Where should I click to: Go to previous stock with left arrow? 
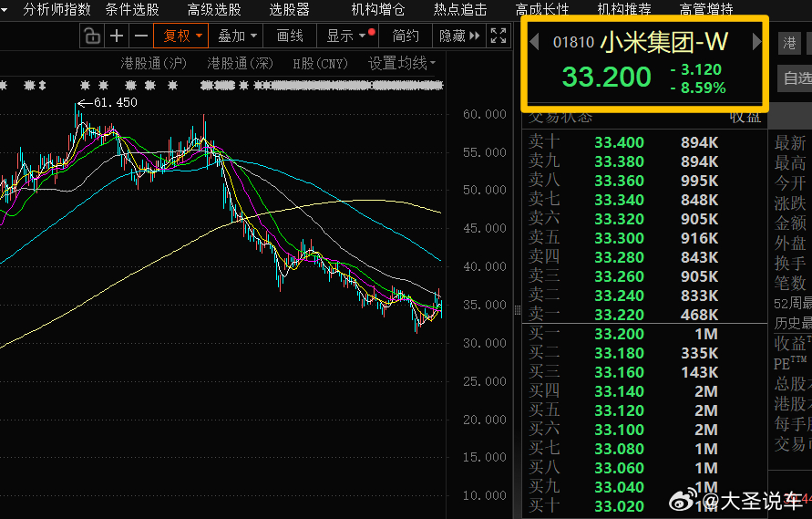point(535,41)
